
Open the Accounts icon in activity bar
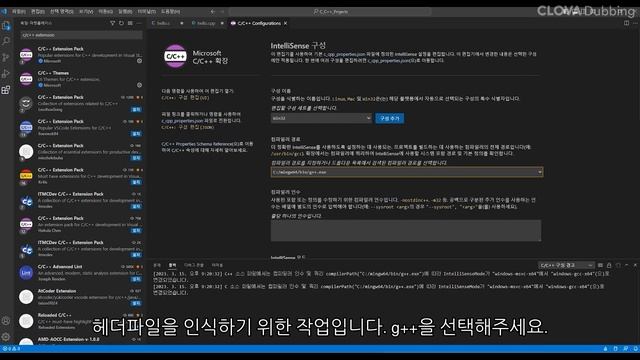(x=6, y=321)
